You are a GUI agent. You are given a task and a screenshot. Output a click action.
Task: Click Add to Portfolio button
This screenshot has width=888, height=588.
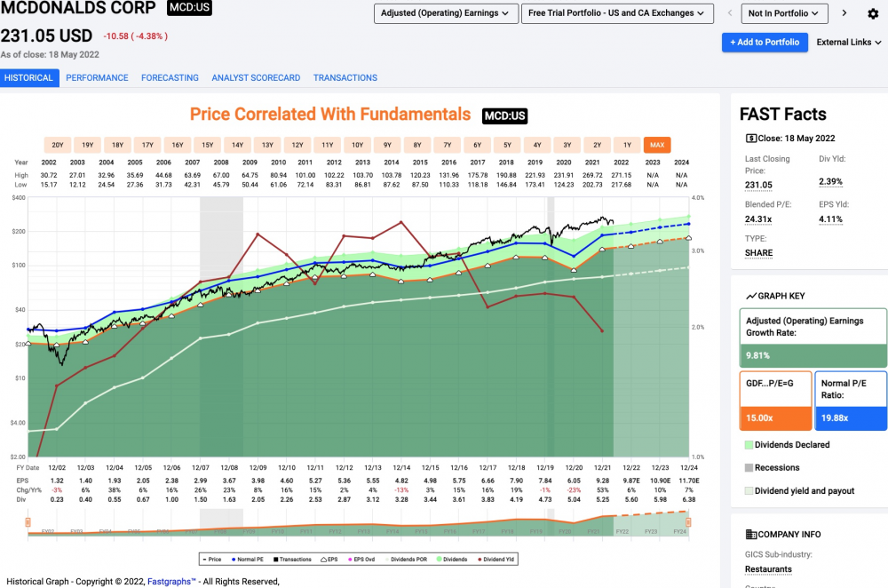pyautogui.click(x=765, y=43)
